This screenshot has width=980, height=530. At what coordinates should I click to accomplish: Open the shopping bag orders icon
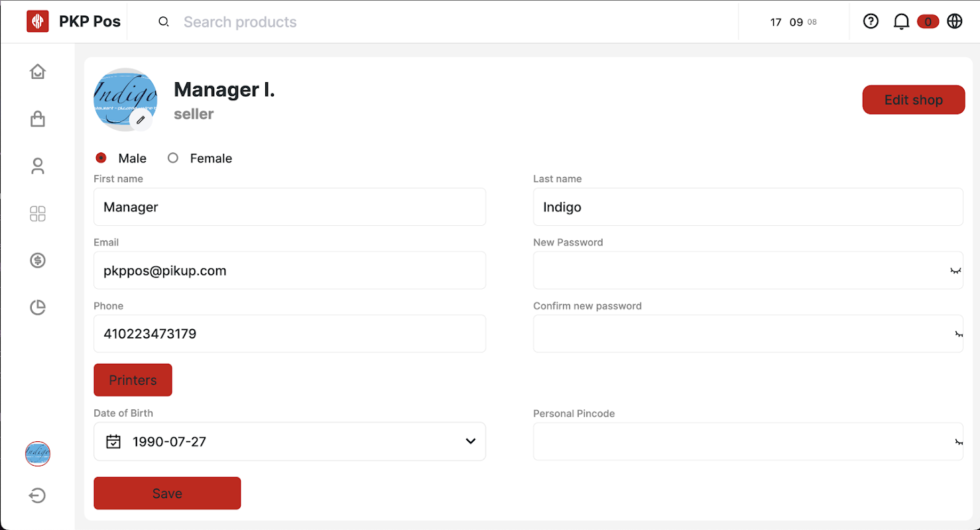click(38, 119)
